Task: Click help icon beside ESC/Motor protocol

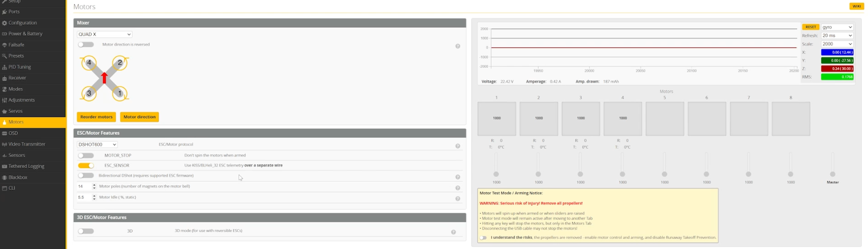Action: [457, 146]
